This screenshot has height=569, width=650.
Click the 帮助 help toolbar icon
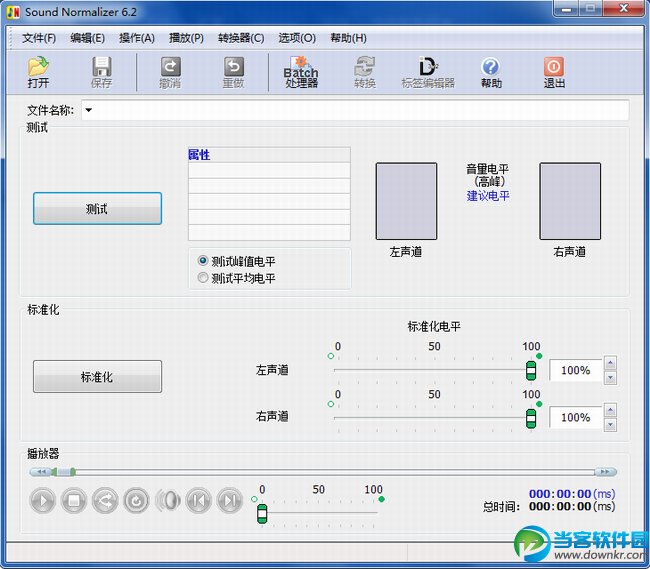coord(491,72)
